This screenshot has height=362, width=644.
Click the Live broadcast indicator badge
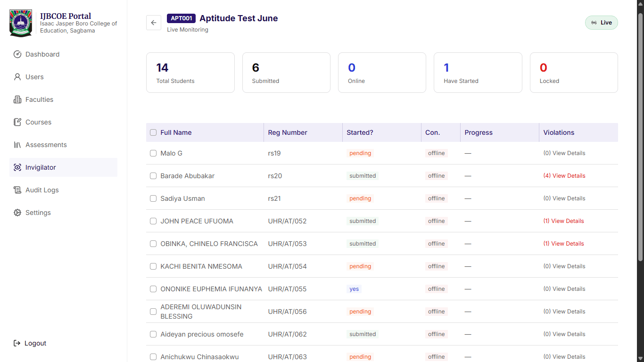602,23
